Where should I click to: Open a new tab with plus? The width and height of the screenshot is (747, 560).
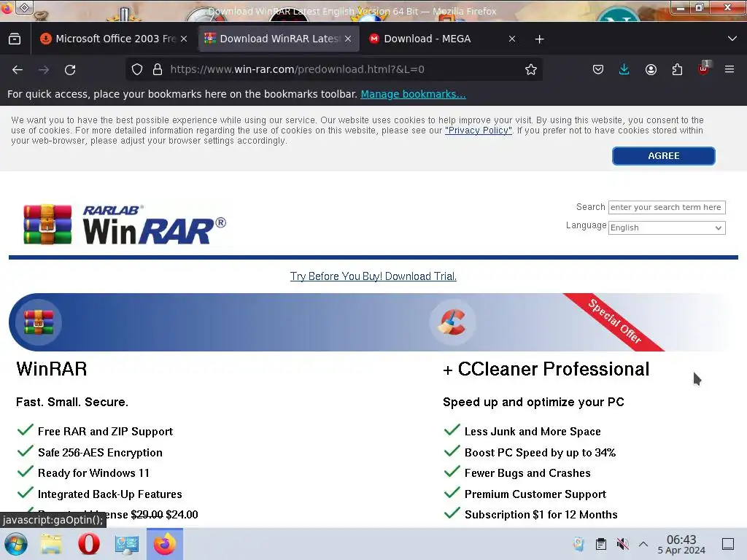[x=539, y=39]
